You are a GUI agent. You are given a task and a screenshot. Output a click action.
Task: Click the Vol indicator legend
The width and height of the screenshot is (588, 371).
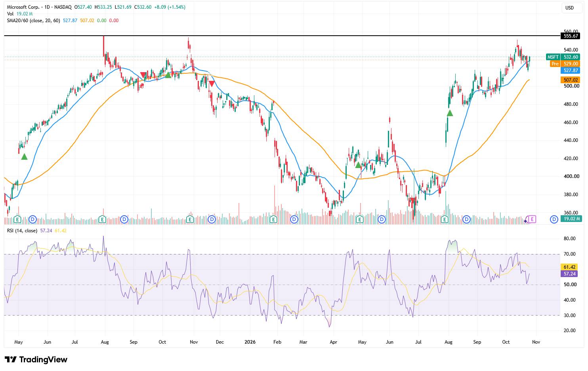pyautogui.click(x=10, y=14)
